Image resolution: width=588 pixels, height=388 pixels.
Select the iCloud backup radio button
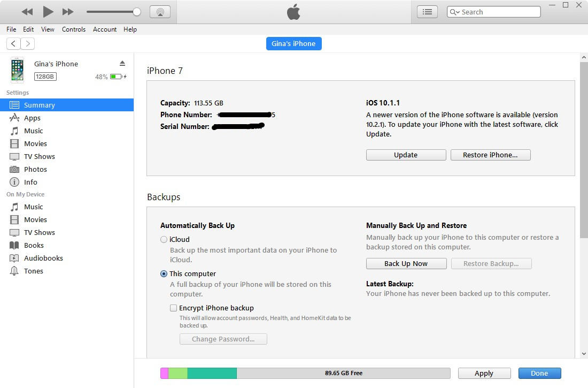tap(164, 239)
